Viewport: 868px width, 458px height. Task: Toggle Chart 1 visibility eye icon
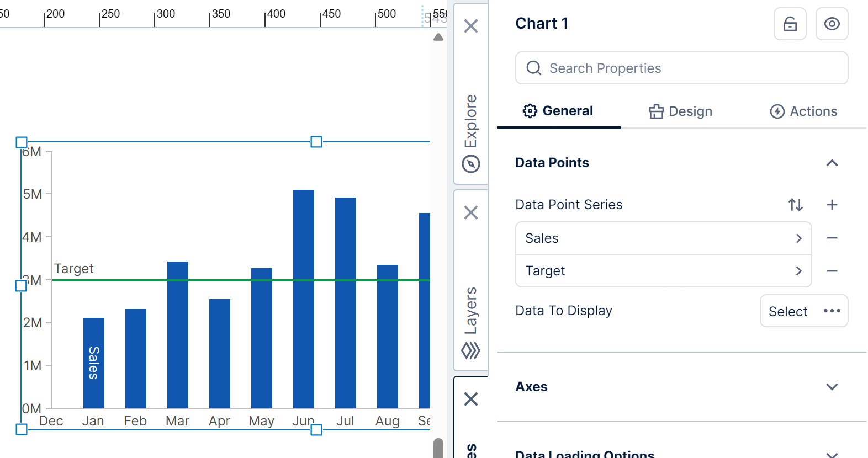pos(832,24)
